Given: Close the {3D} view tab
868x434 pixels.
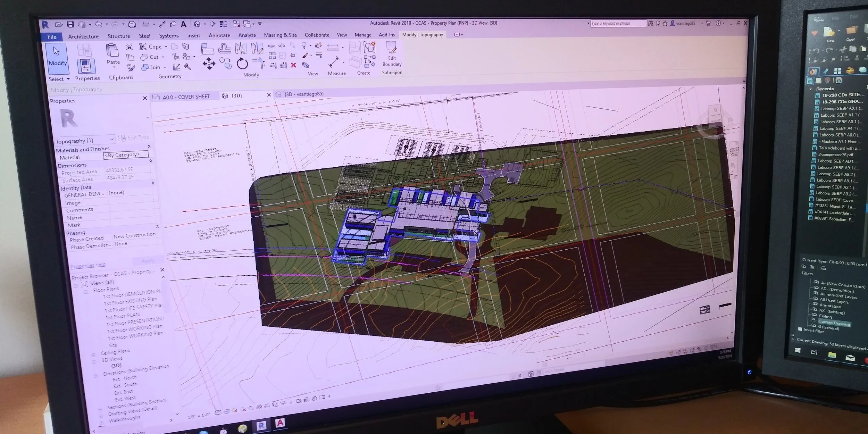Looking at the screenshot, I should [269, 94].
